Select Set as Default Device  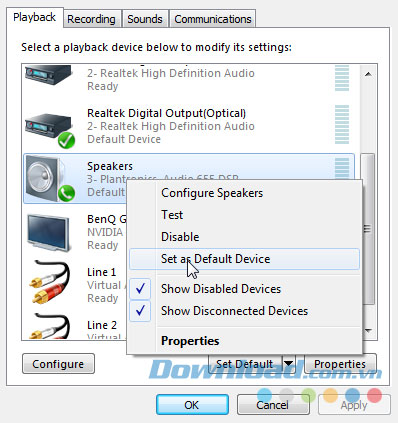point(244,259)
